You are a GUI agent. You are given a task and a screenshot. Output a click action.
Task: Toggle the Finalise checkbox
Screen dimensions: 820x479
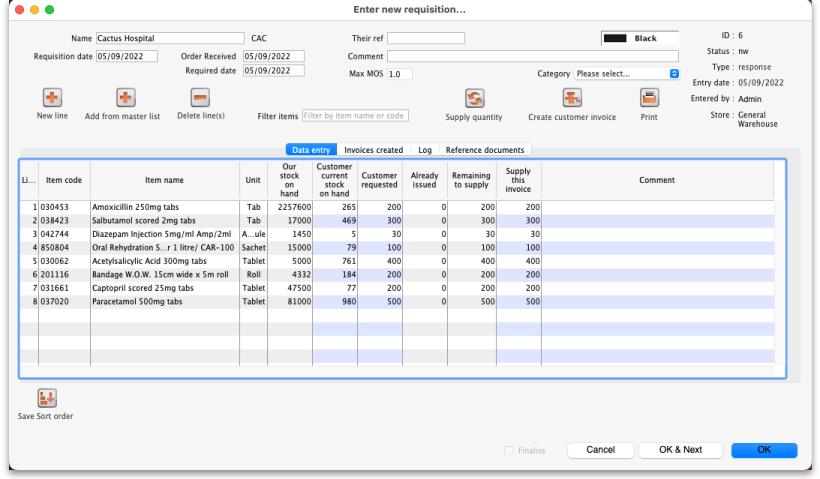(509, 451)
